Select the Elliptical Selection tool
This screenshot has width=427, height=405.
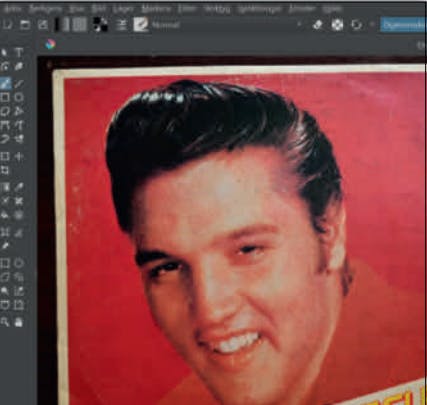[19, 263]
